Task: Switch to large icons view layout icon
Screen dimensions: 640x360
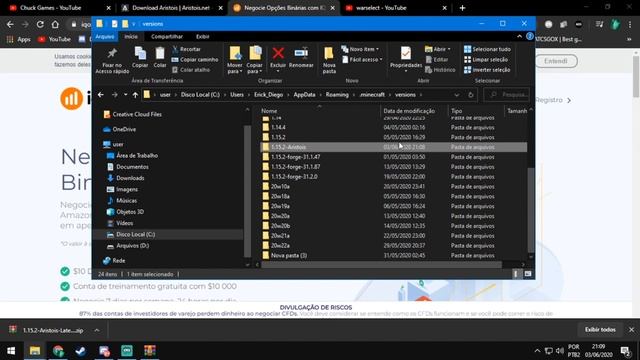Action: tap(528, 274)
